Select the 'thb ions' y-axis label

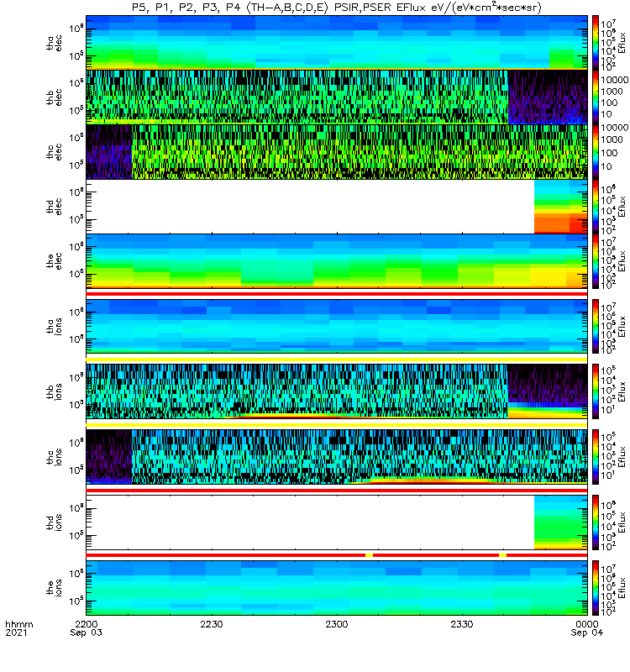pos(54,391)
